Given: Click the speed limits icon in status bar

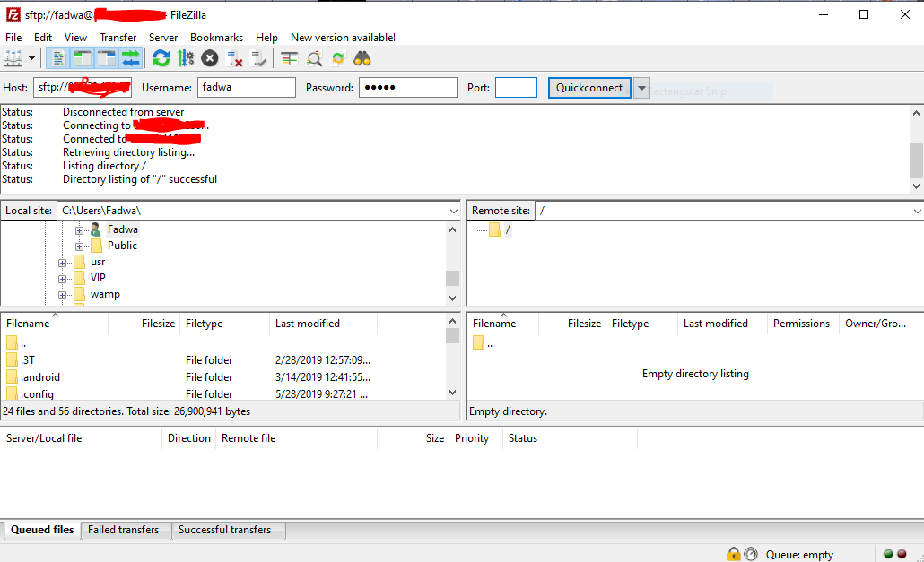Looking at the screenshot, I should point(751,554).
